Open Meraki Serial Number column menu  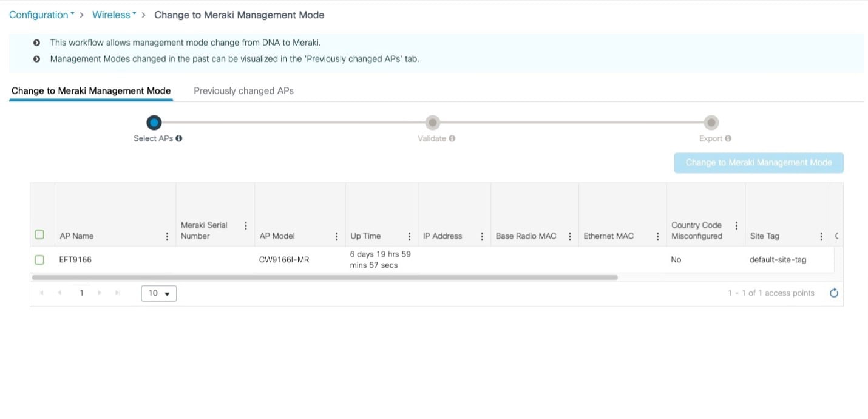[246, 225]
